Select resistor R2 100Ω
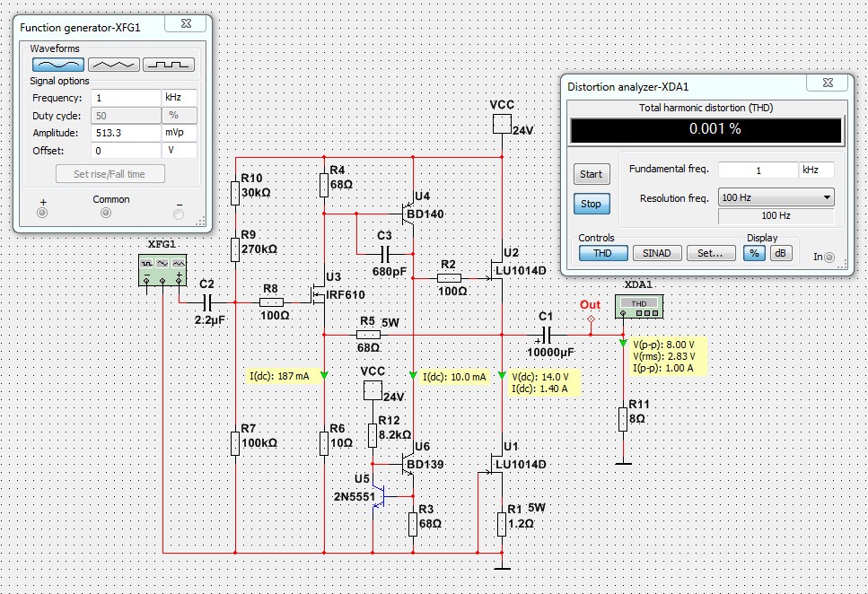 click(x=449, y=278)
